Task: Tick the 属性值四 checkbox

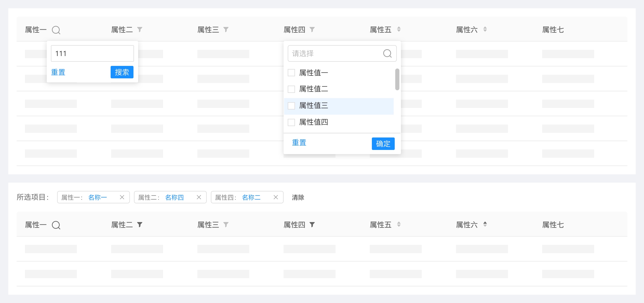Action: pos(291,122)
